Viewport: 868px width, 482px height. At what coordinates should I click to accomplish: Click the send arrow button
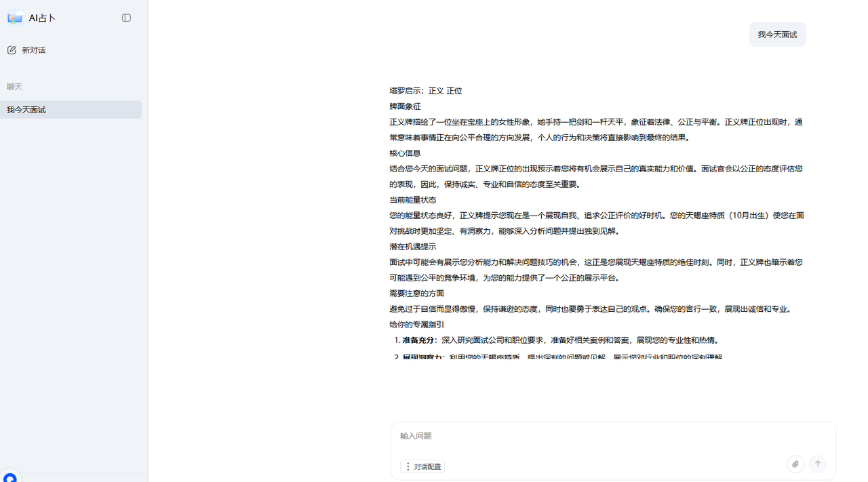(818, 464)
